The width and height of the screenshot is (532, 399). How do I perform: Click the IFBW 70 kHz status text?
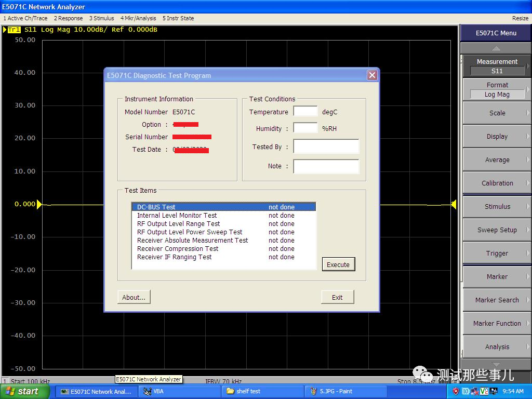[223, 381]
